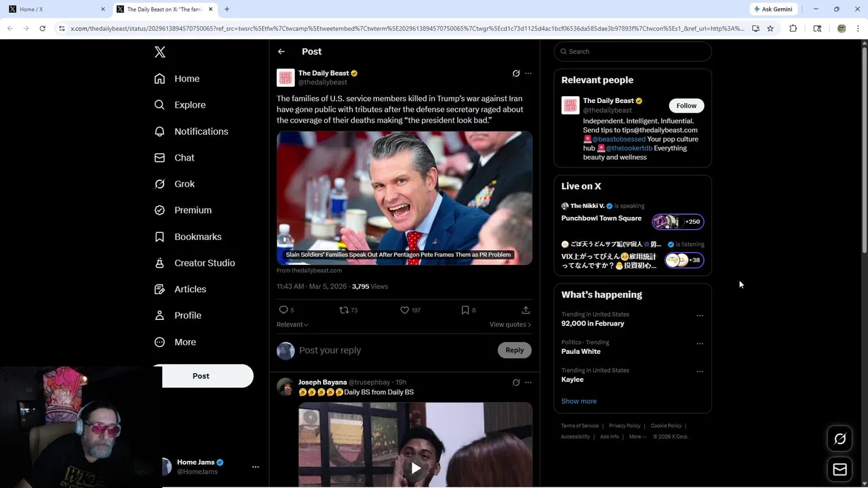868x488 pixels.
Task: Open three-dot menu on Daily Beast post
Action: tap(528, 73)
